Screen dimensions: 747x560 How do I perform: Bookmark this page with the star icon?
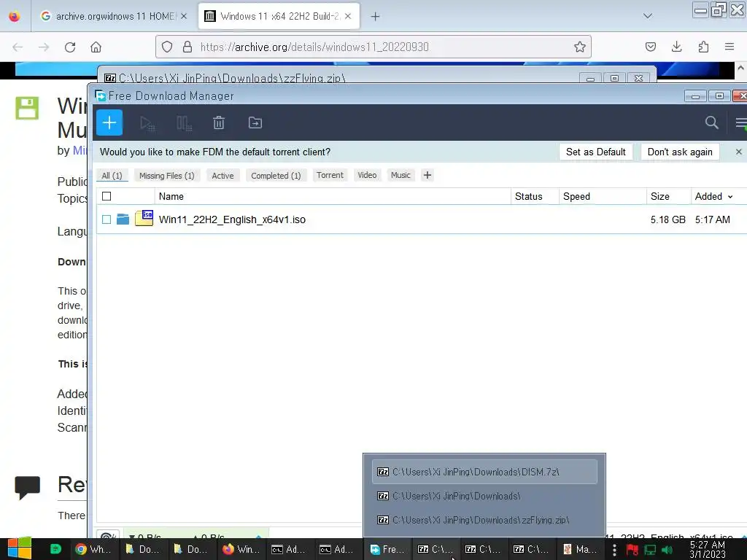pyautogui.click(x=580, y=47)
